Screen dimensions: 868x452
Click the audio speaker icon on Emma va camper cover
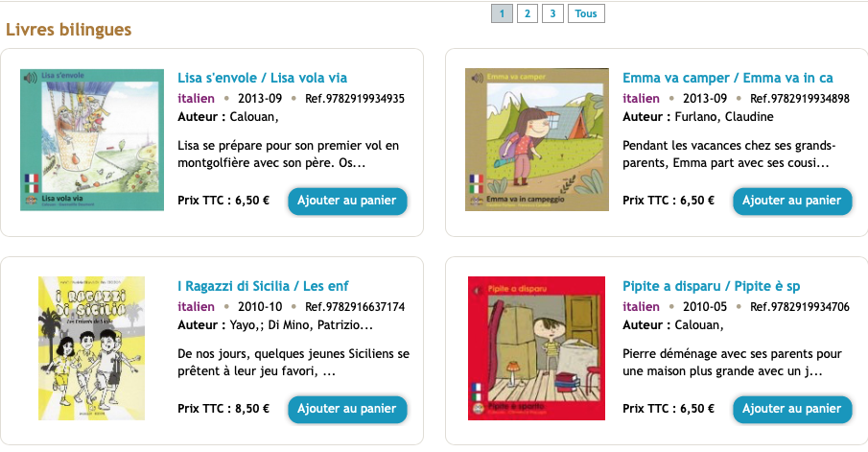[x=472, y=77]
